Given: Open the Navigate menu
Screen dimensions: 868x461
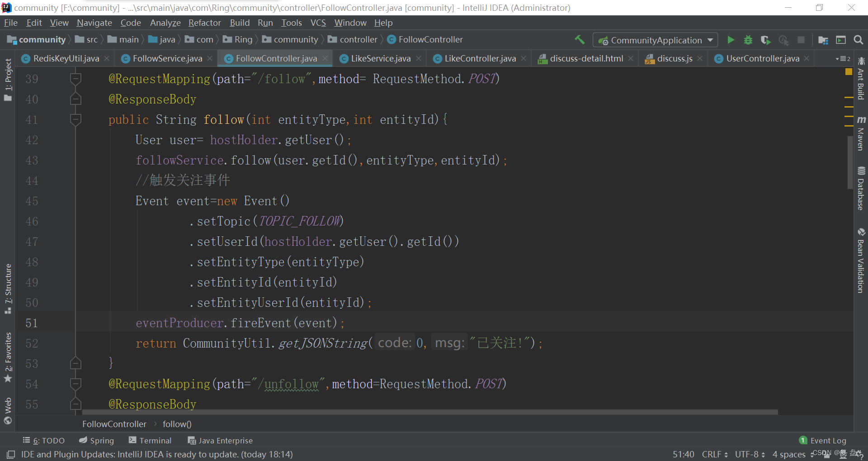Looking at the screenshot, I should point(94,23).
